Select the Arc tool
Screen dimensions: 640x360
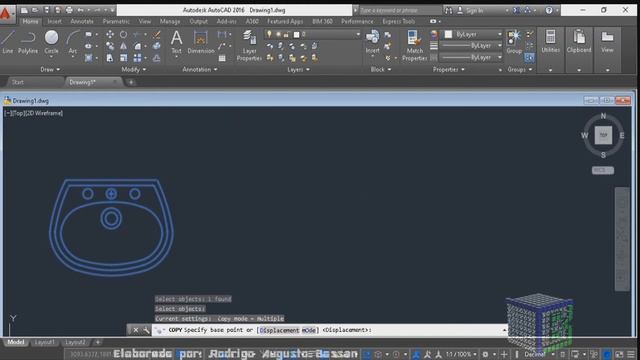pyautogui.click(x=73, y=42)
